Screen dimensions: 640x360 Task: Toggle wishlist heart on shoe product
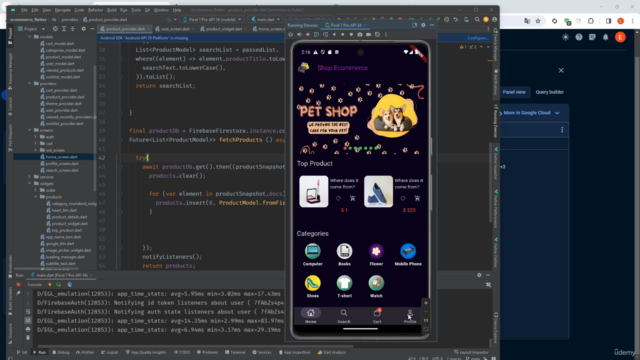coord(403,198)
